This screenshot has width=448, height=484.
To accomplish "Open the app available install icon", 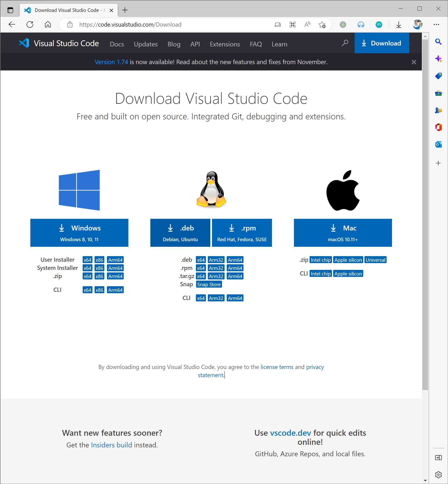I will pos(278,24).
